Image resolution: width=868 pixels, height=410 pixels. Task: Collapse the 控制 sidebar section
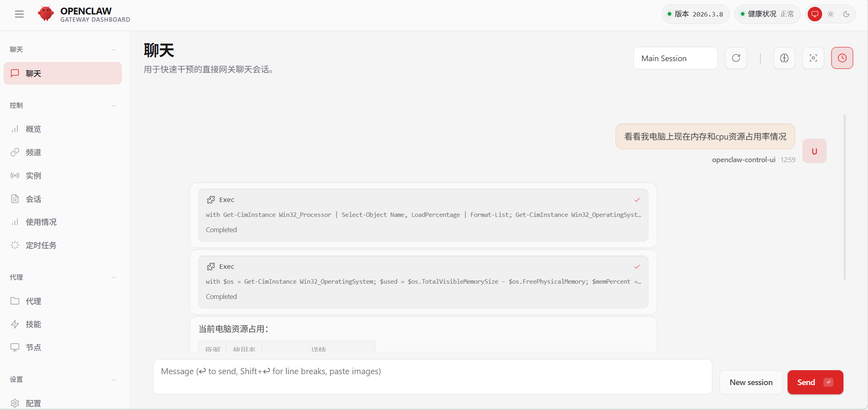[113, 105]
